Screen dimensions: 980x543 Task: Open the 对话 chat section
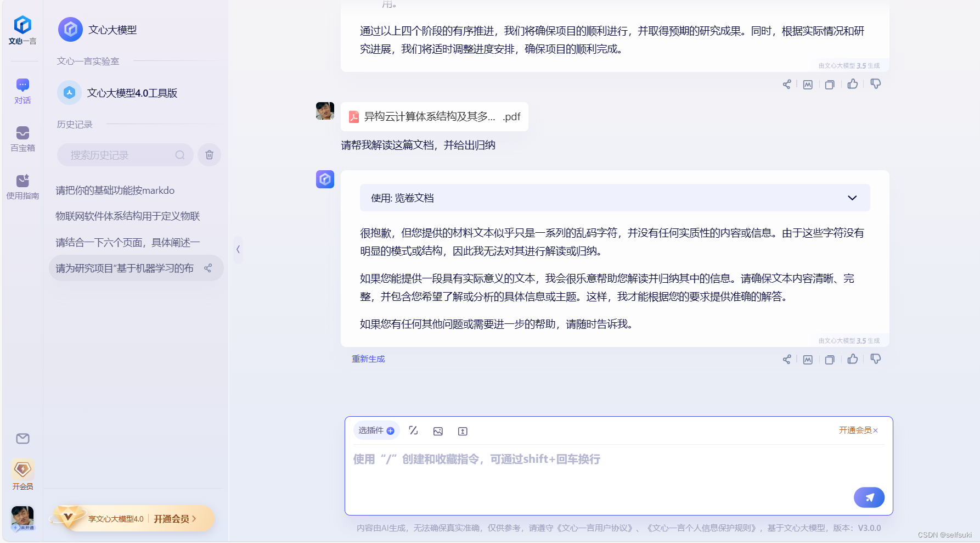22,91
